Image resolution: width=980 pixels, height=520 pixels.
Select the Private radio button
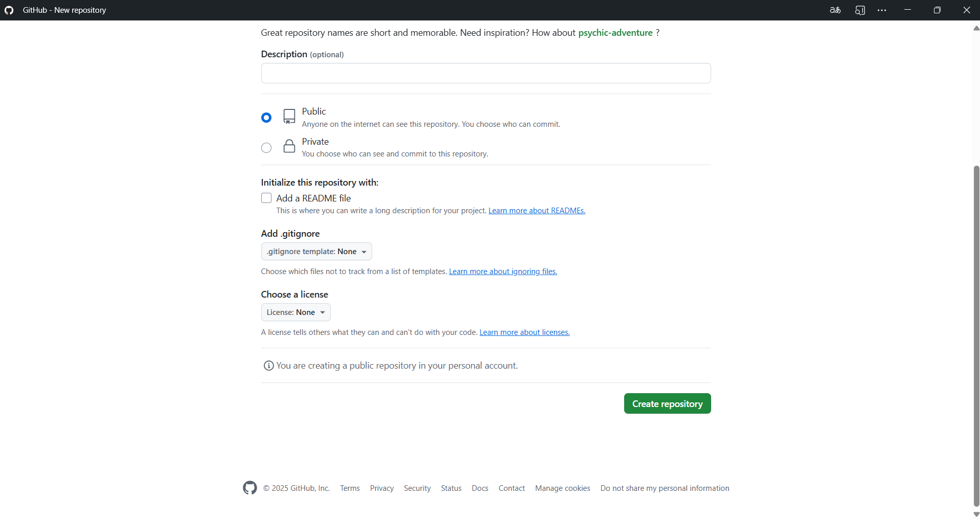point(266,148)
